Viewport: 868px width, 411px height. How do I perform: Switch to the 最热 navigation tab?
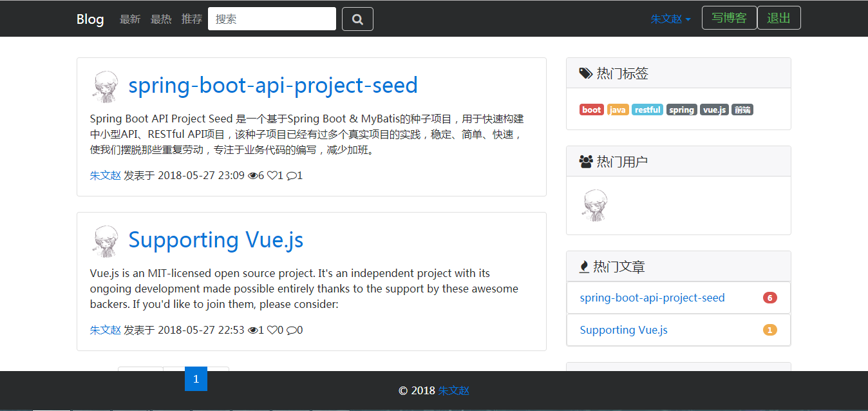[161, 19]
